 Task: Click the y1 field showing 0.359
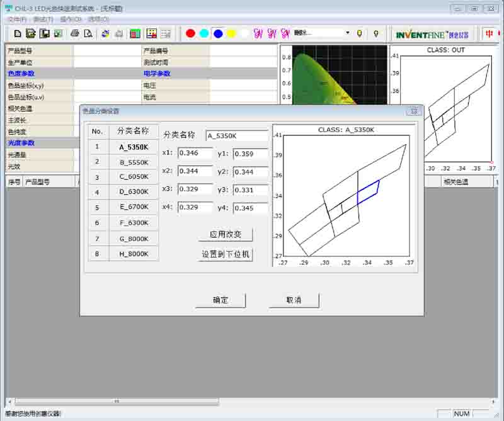tap(250, 154)
